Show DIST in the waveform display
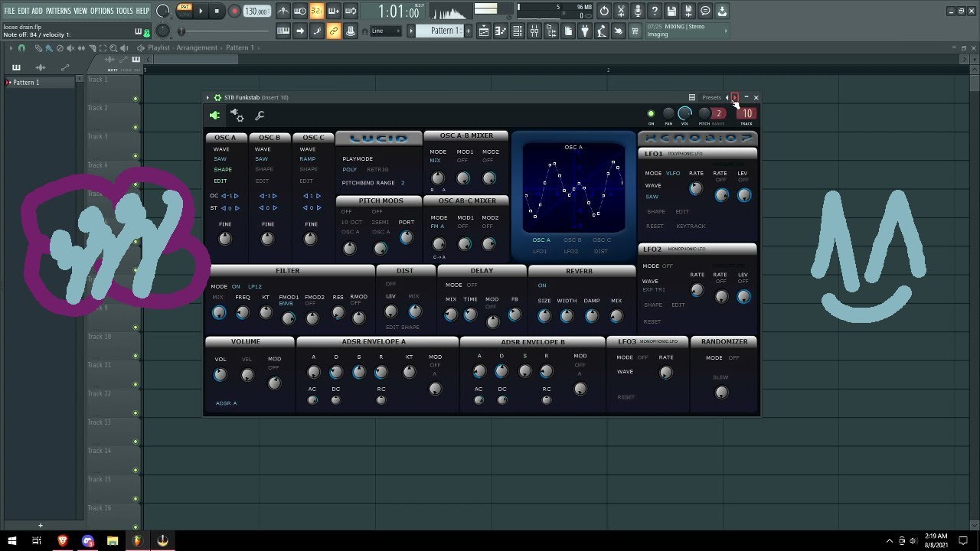Viewport: 980px width, 551px height. tap(601, 252)
